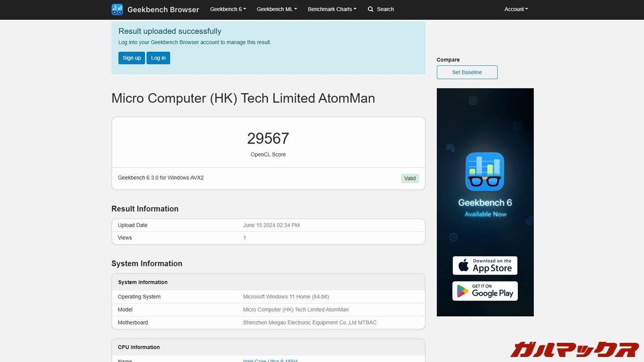Click the Geekbench Browser logo icon
This screenshot has height=362, width=644.
pos(117,9)
